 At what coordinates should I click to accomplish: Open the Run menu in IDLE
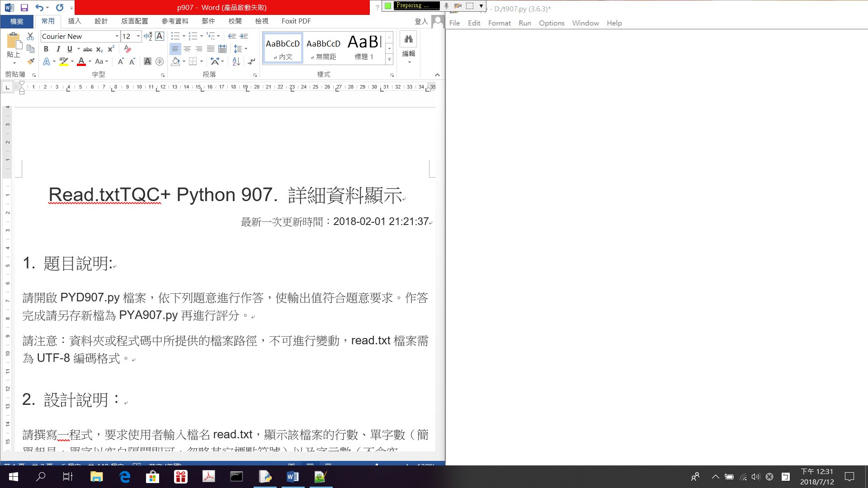point(525,23)
